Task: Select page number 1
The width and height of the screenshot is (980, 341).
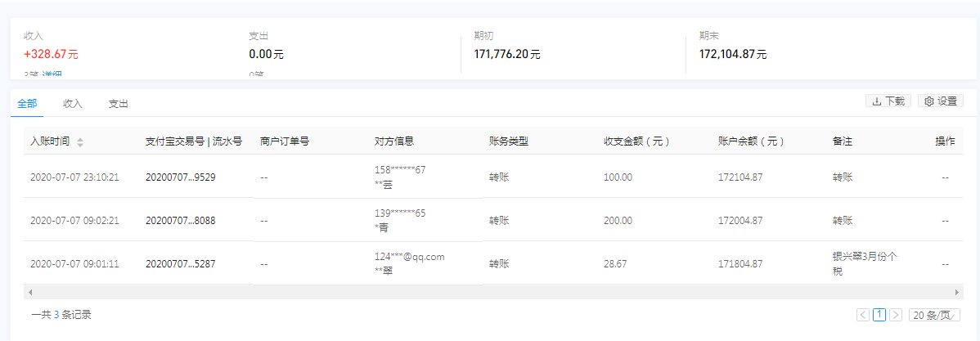Action: pos(879,315)
